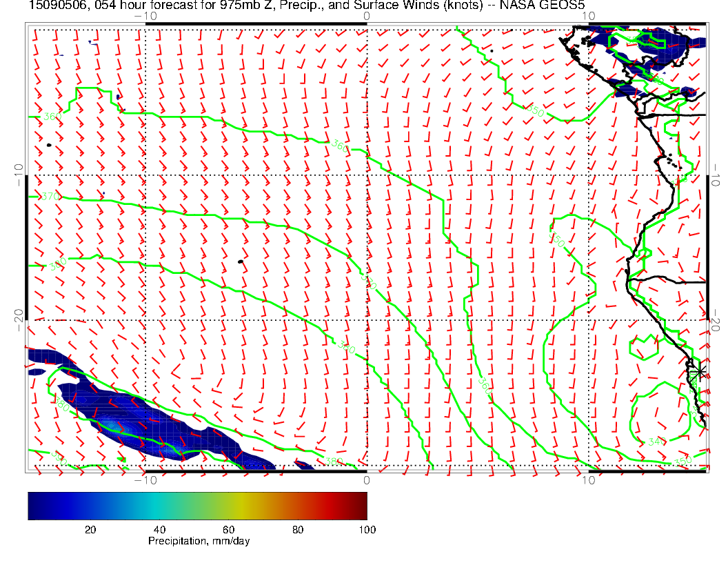The image size is (728, 563).
Task: Click the small black island dot below 370 contour
Action: click(240, 261)
